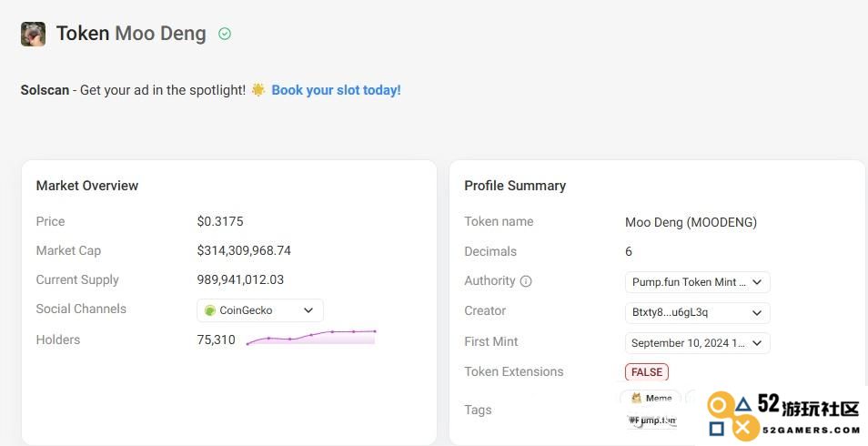Click the Market Cap value $314,309,968.74
Viewport: 868px width, 446px height.
point(244,250)
